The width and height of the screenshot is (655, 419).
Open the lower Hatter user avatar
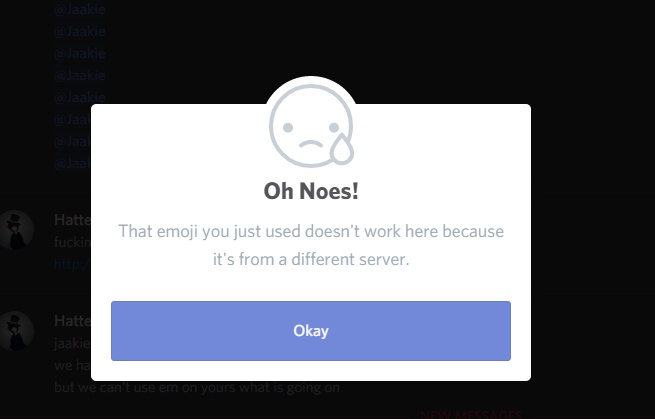pyautogui.click(x=16, y=331)
